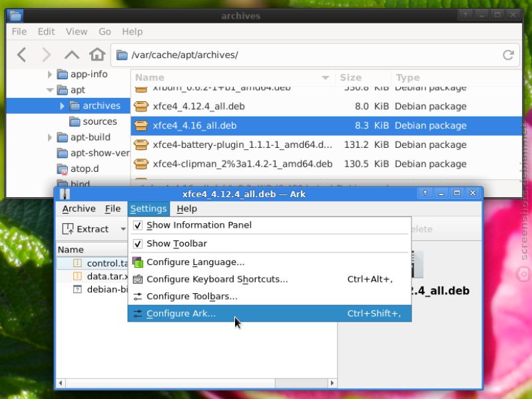Image resolution: width=532 pixels, height=399 pixels.
Task: Expand the app-info tree node
Action: pyautogui.click(x=50, y=74)
